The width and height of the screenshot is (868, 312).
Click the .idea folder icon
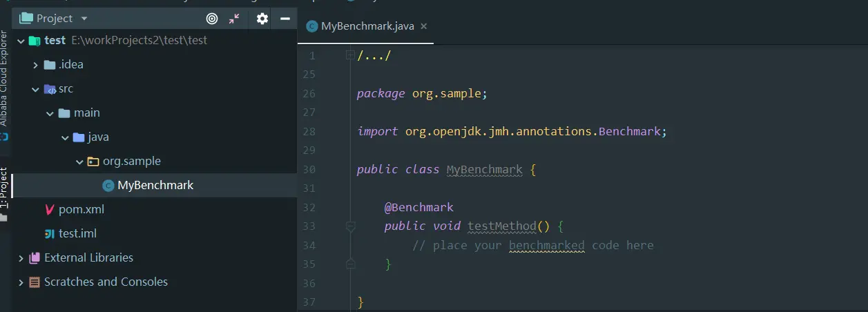pyautogui.click(x=49, y=65)
